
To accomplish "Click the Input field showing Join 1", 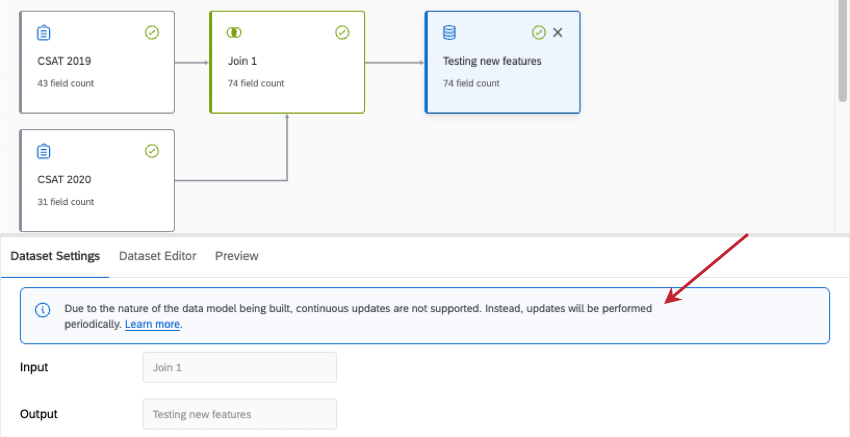I will (x=239, y=367).
